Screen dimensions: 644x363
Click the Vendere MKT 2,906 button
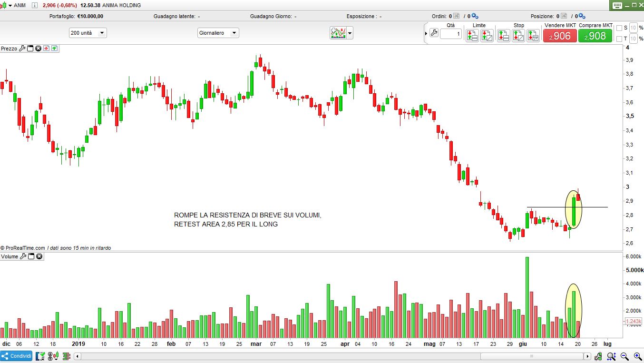click(x=560, y=36)
